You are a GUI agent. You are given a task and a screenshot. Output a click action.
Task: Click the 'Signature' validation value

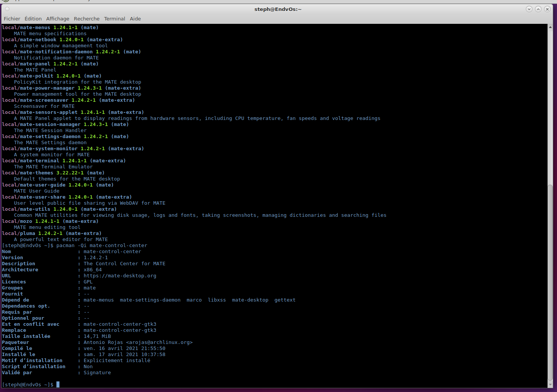pyautogui.click(x=97, y=373)
